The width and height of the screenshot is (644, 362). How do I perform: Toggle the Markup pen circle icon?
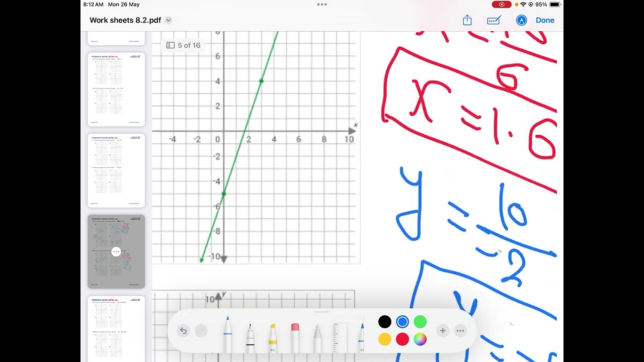click(x=522, y=20)
